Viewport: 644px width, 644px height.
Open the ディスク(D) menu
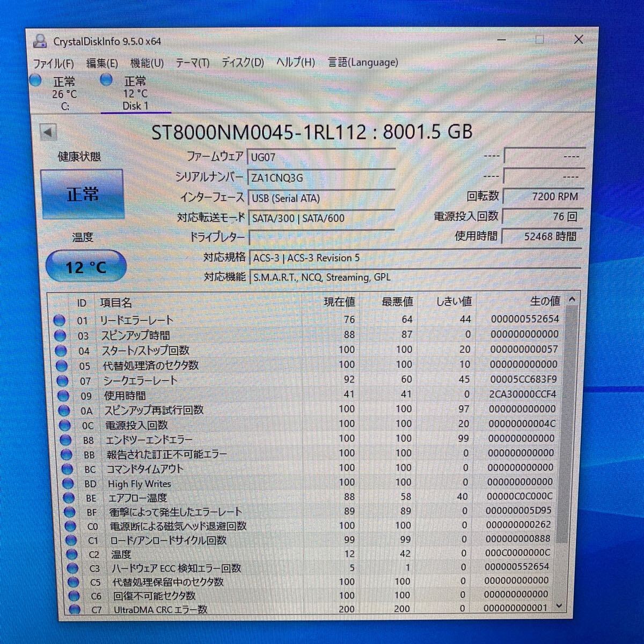point(243,63)
